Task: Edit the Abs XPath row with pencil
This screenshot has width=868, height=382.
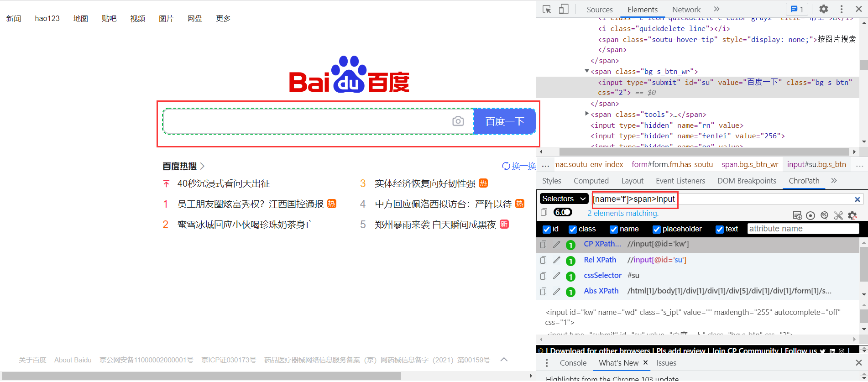Action: 556,291
